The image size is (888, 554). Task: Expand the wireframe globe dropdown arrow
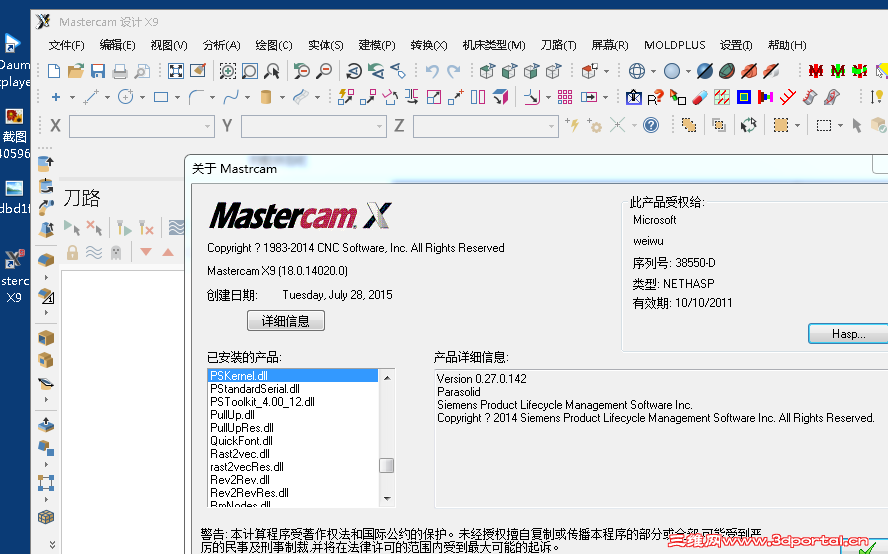click(x=653, y=71)
